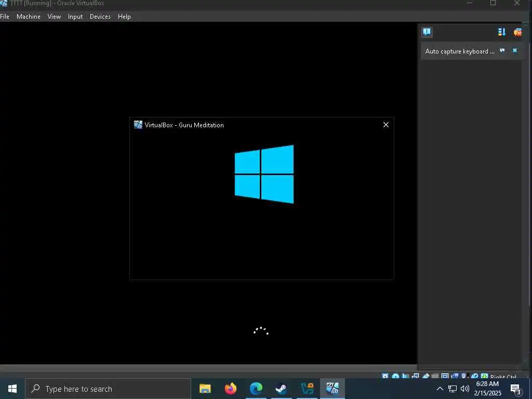Switch to VirtualBox Manager taskbar icon
Viewport: 532px width, 399px height.
pos(307,389)
